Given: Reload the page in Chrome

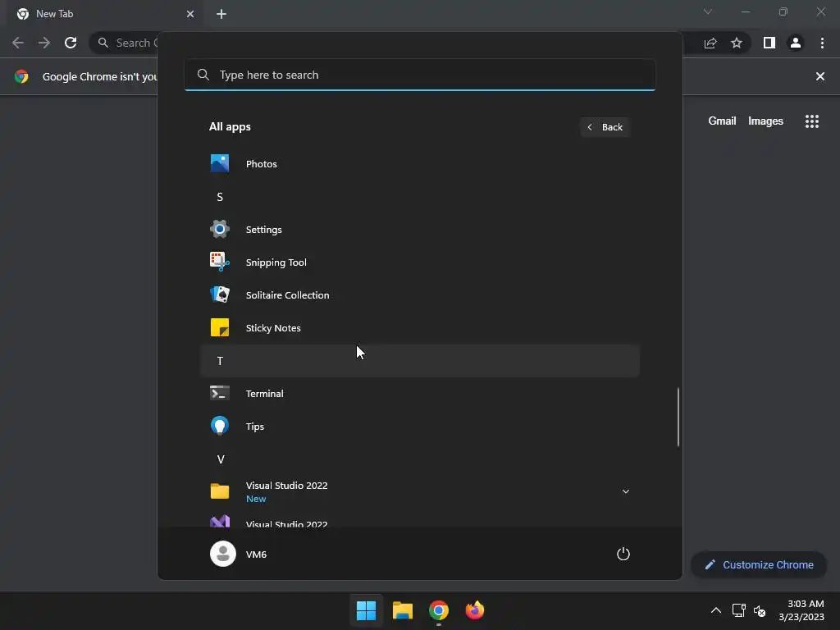Looking at the screenshot, I should [71, 43].
